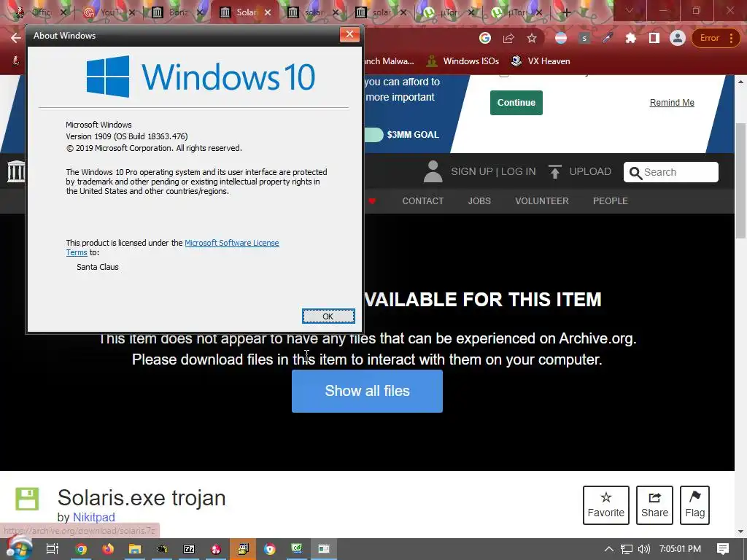The width and height of the screenshot is (747, 560).
Task: Open the VX Heaven bookmark
Action: (541, 61)
